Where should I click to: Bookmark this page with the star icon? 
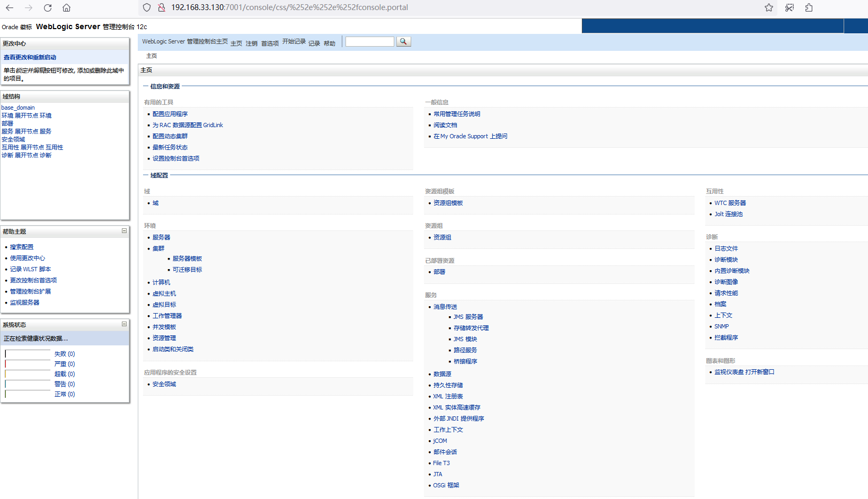(769, 7)
